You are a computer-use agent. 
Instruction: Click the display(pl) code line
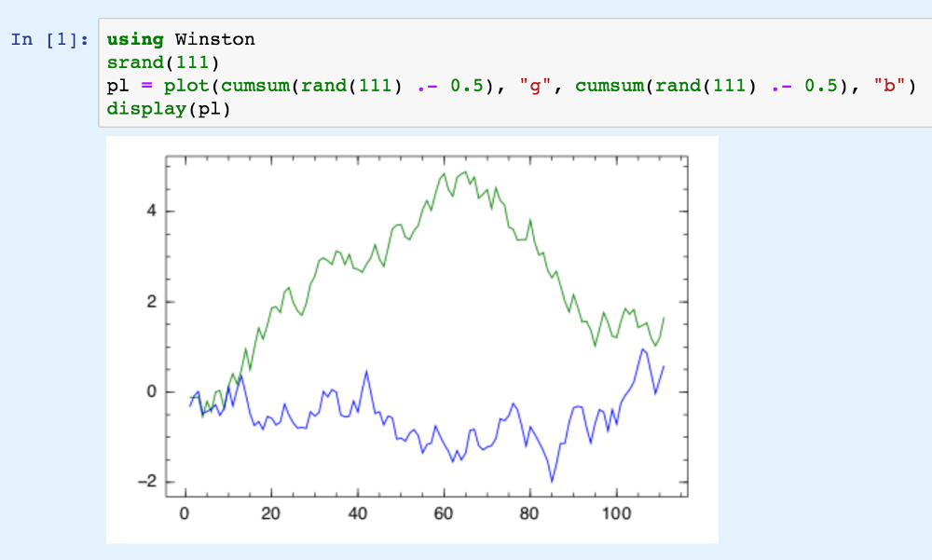pyautogui.click(x=168, y=109)
